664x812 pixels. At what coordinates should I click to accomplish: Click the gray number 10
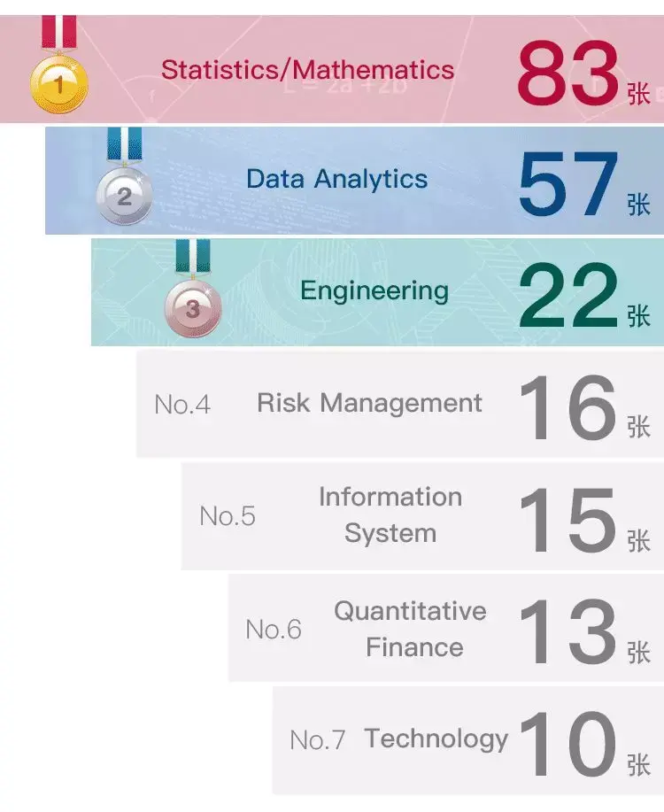pos(568,744)
